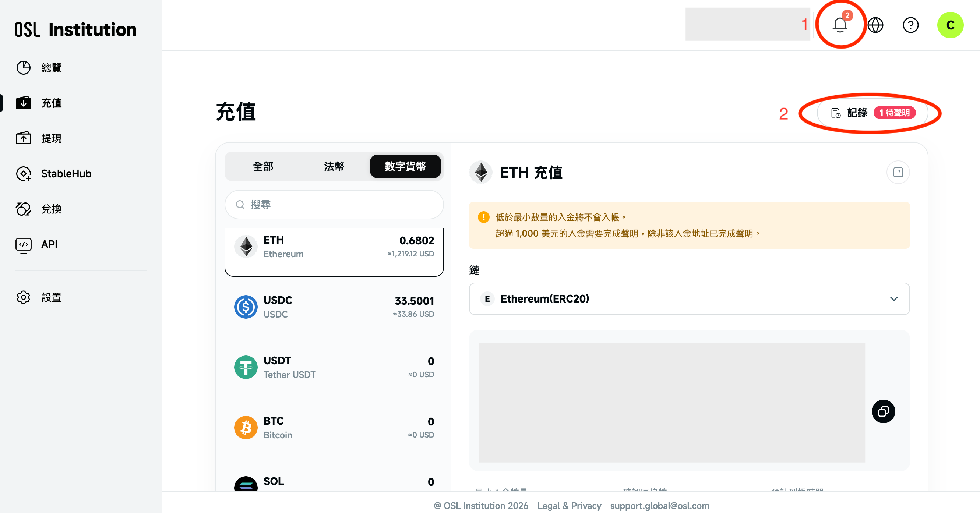Click the 總覽 pie chart icon
Viewport: 980px width, 513px height.
point(23,68)
